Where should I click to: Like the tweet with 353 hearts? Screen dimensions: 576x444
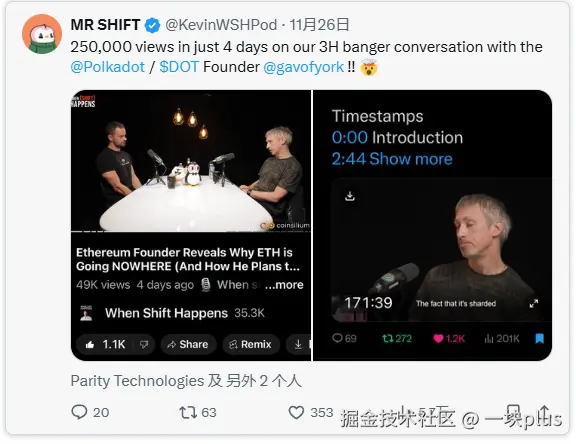[296, 412]
